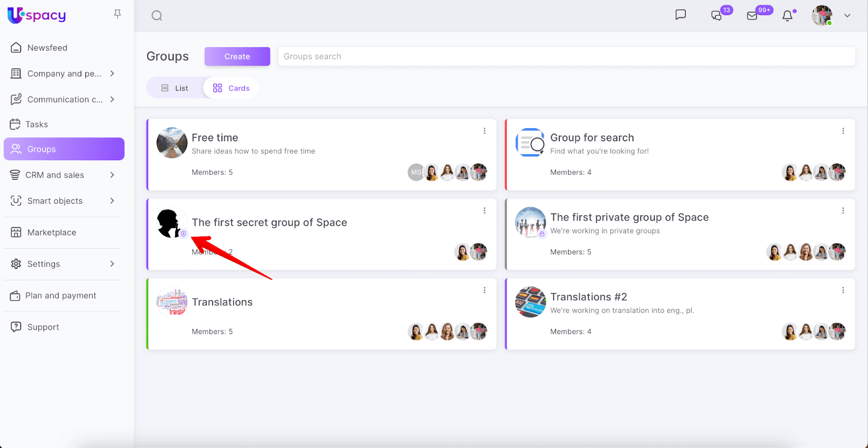This screenshot has height=448, width=868.
Task: Open the chat bubble icon in header
Action: (680, 15)
